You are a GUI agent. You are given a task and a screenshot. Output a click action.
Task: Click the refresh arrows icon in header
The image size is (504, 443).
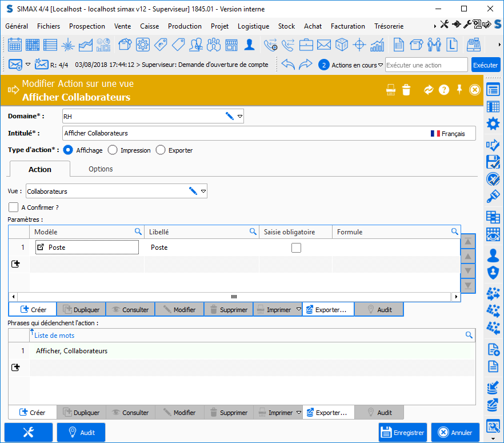pyautogui.click(x=428, y=90)
